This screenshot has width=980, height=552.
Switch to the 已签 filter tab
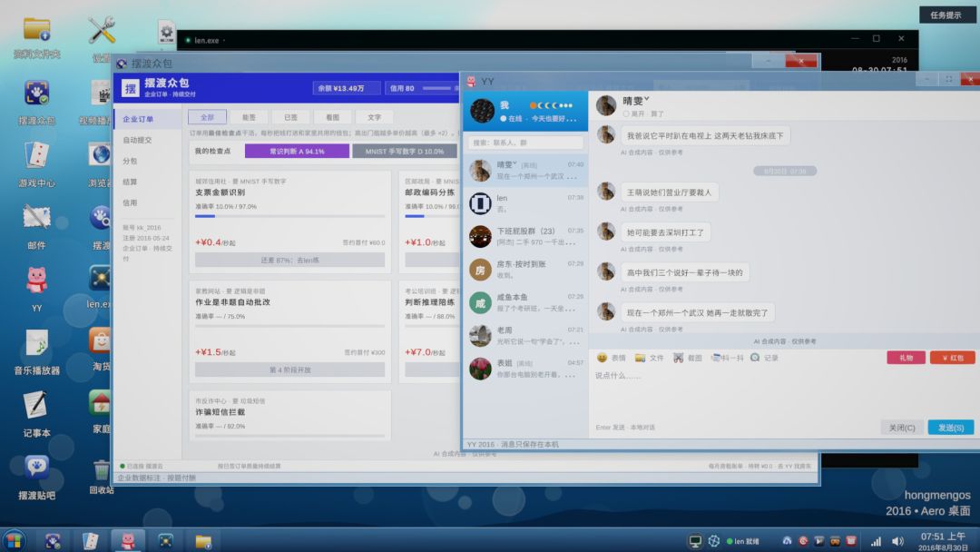290,117
